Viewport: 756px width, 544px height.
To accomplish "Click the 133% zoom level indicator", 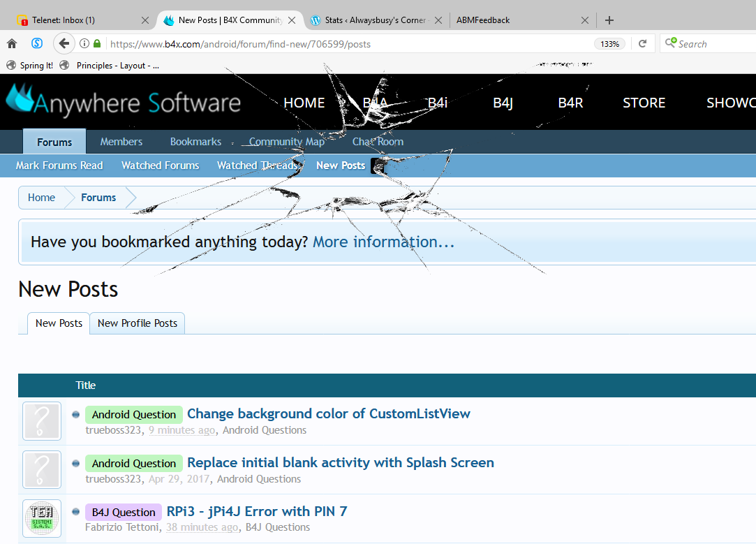I will 609,44.
